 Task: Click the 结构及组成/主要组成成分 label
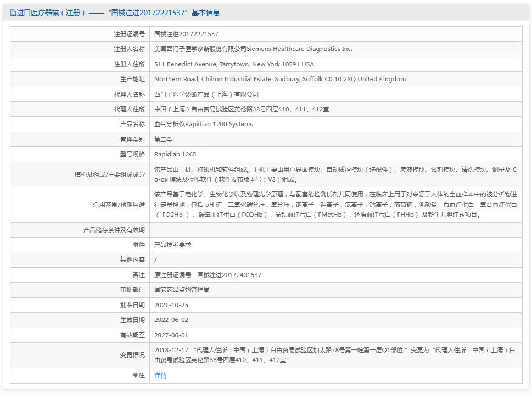pyautogui.click(x=110, y=174)
